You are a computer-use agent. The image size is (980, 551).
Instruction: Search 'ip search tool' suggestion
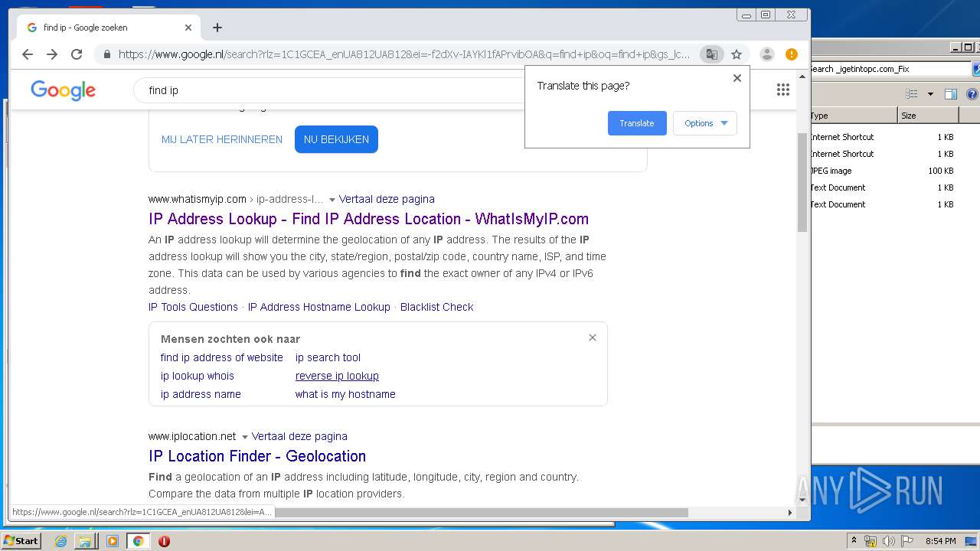pyautogui.click(x=328, y=357)
